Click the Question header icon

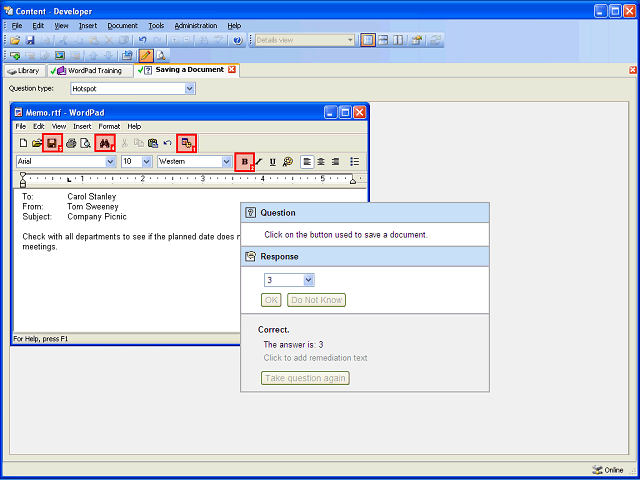click(x=250, y=213)
